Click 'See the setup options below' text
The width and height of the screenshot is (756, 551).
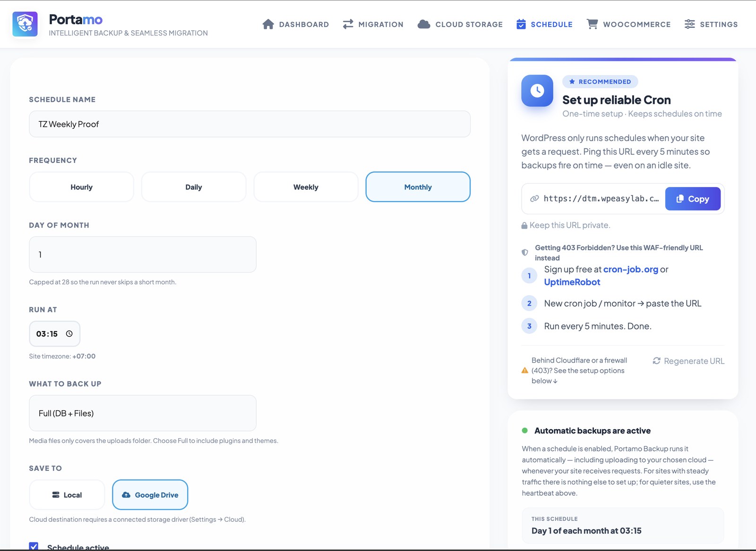(x=579, y=371)
